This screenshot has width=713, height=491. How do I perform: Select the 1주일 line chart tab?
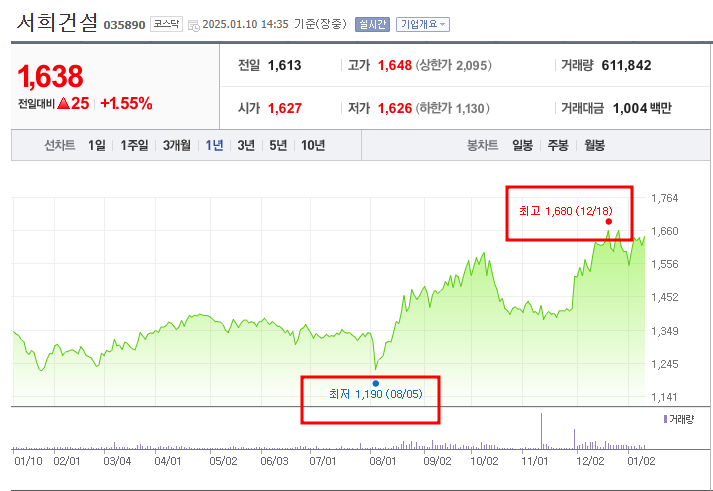[134, 145]
